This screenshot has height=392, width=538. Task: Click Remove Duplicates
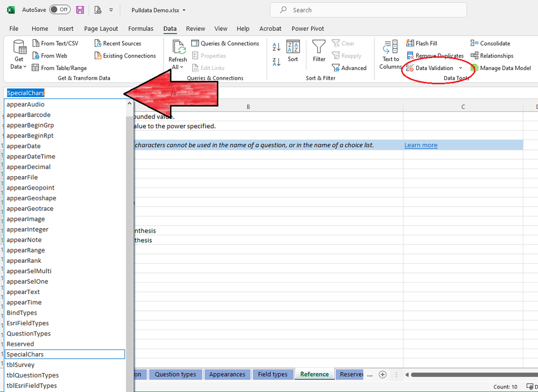coord(435,55)
